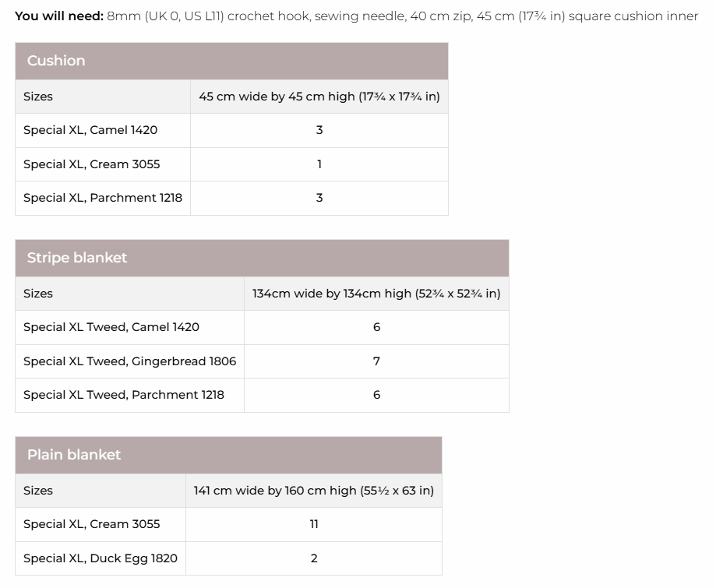Click the 134cm wide stripe blanket size
The width and height of the screenshot is (716, 588).
(x=376, y=294)
